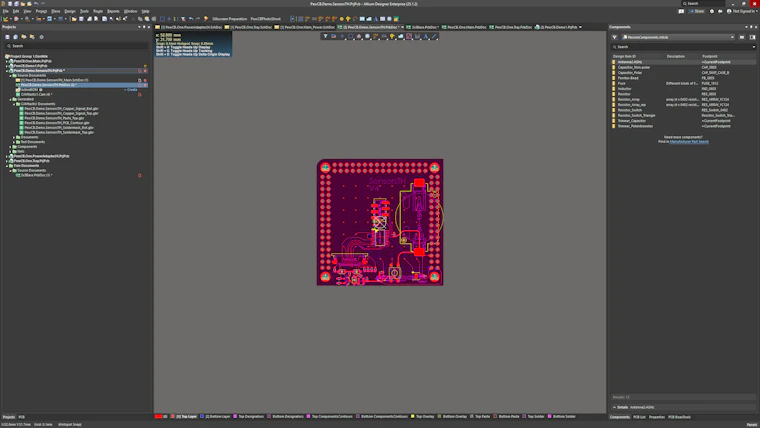Click the blue Bottom Layer color swatch
Screen dimensions: 760x428
coord(202,416)
